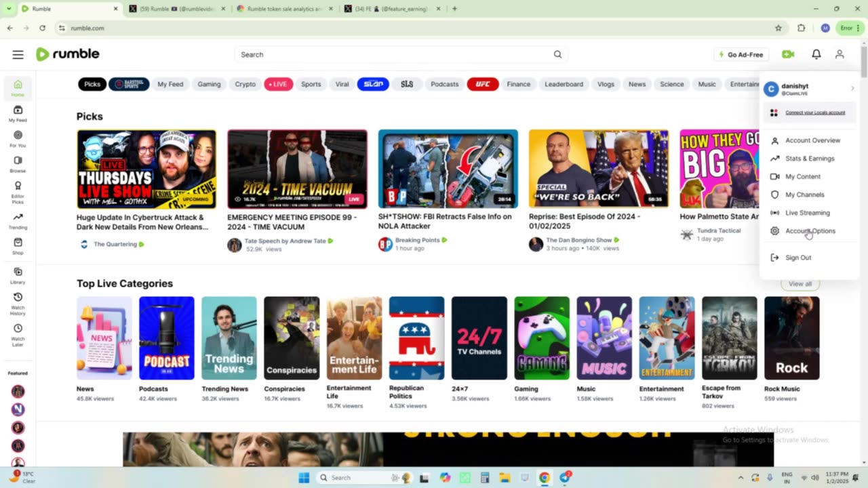This screenshot has width=868, height=488.
Task: Open browser extensions puzzle icon
Action: [802, 28]
